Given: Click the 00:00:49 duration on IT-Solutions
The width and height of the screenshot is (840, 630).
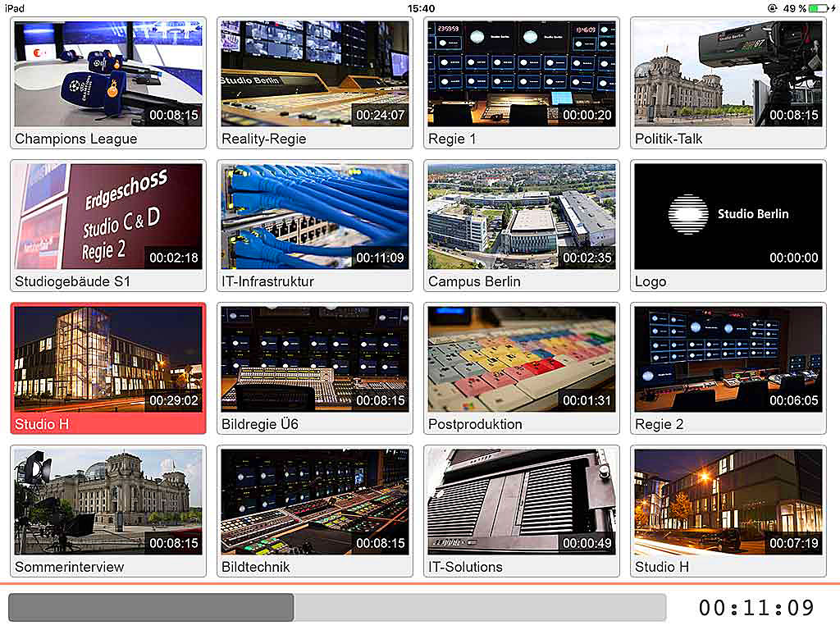Looking at the screenshot, I should point(587,543).
